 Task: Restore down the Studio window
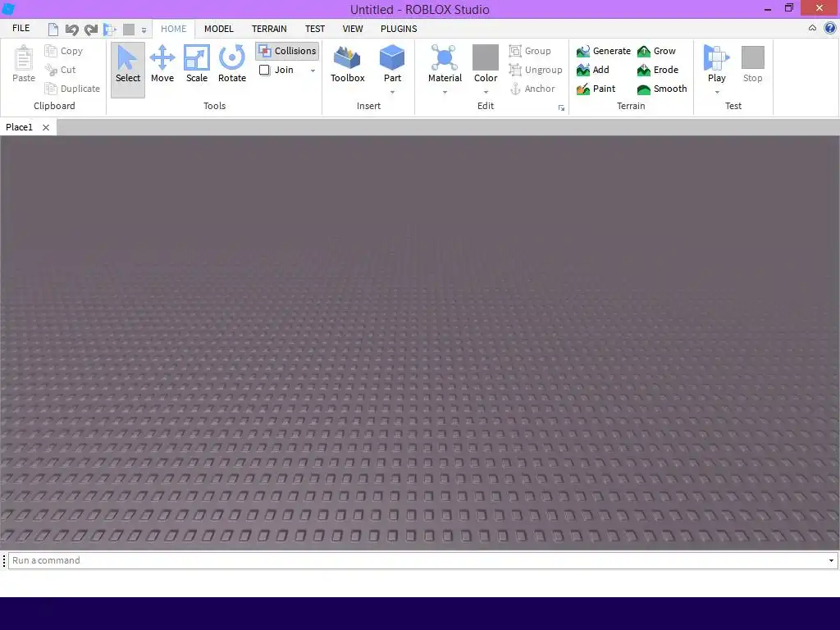pos(788,8)
